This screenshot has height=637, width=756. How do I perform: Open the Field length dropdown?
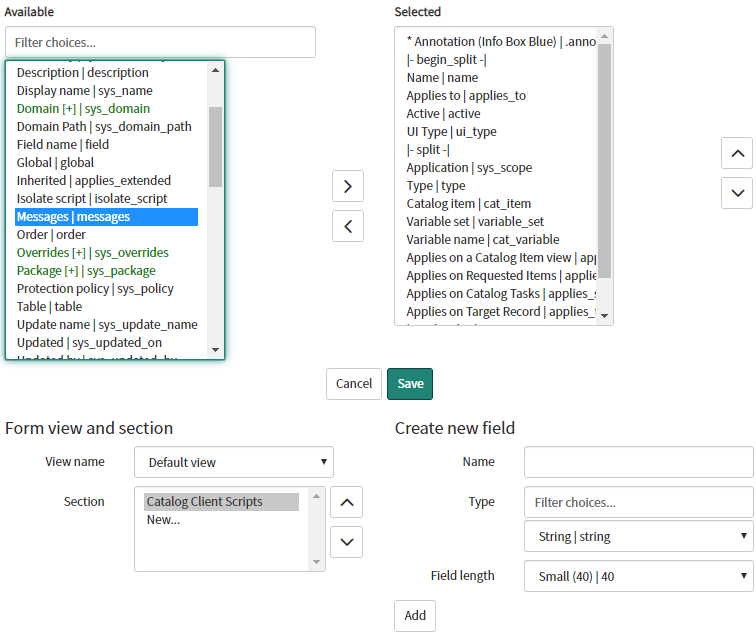click(638, 575)
